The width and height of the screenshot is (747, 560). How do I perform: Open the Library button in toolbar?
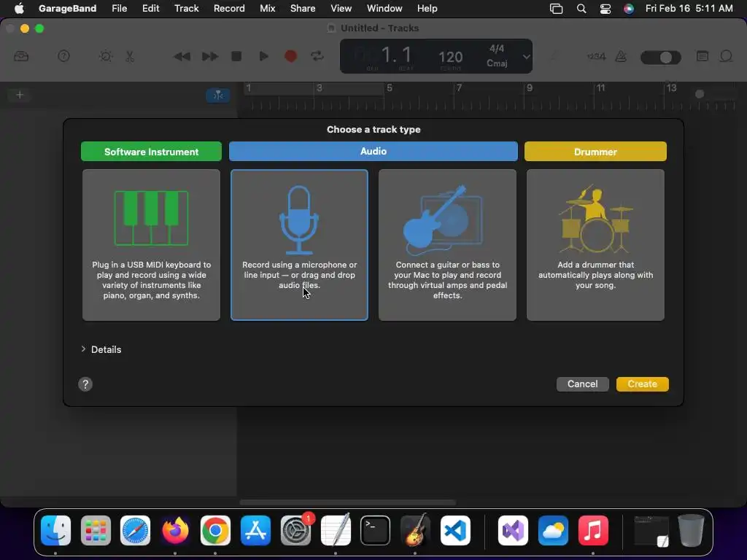click(x=21, y=57)
